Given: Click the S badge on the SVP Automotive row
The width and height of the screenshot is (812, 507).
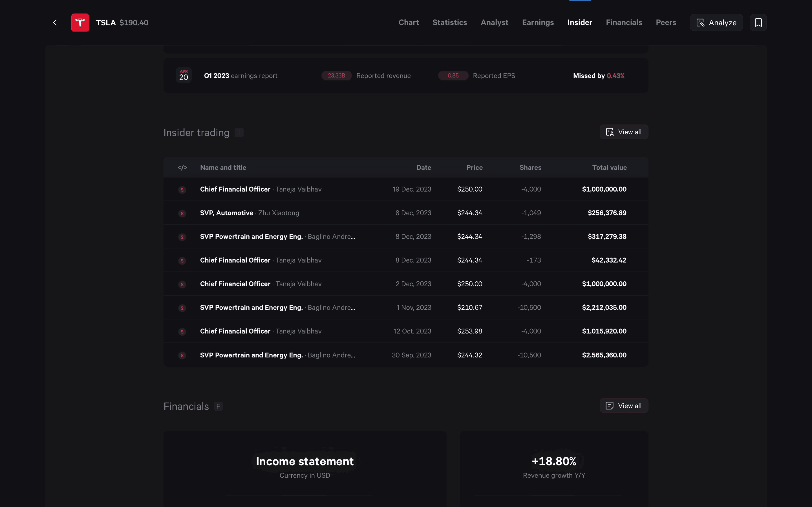Looking at the screenshot, I should pos(182,213).
